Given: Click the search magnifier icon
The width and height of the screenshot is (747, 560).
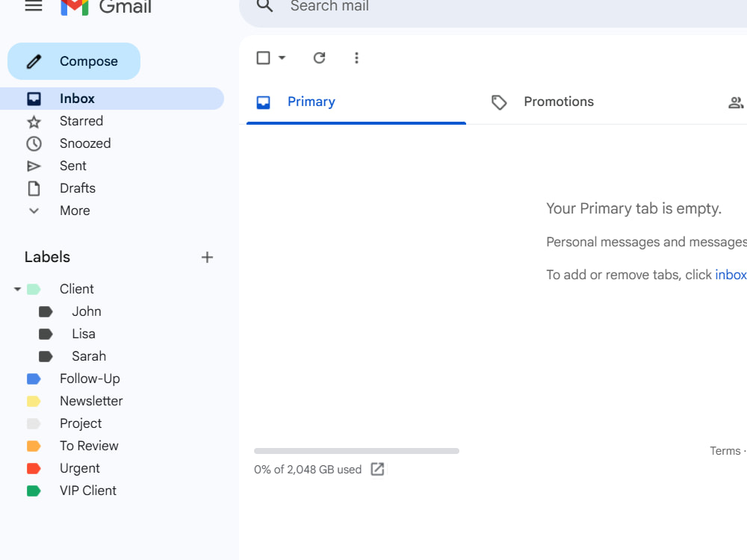Looking at the screenshot, I should click(x=264, y=6).
